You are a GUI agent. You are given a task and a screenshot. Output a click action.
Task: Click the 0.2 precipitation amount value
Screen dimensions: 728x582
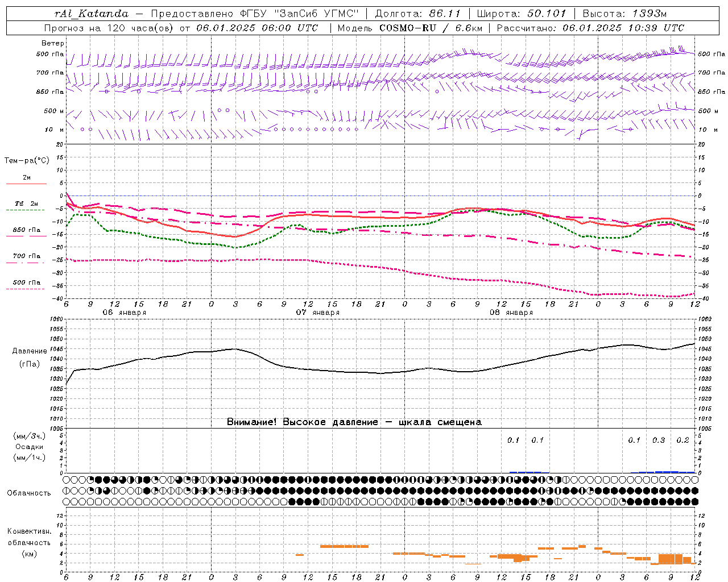tap(682, 440)
